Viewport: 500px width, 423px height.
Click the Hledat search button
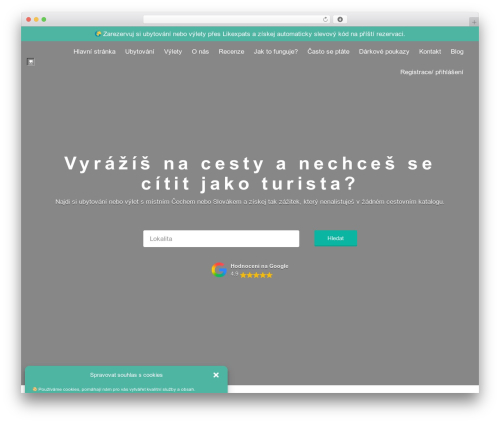(335, 238)
